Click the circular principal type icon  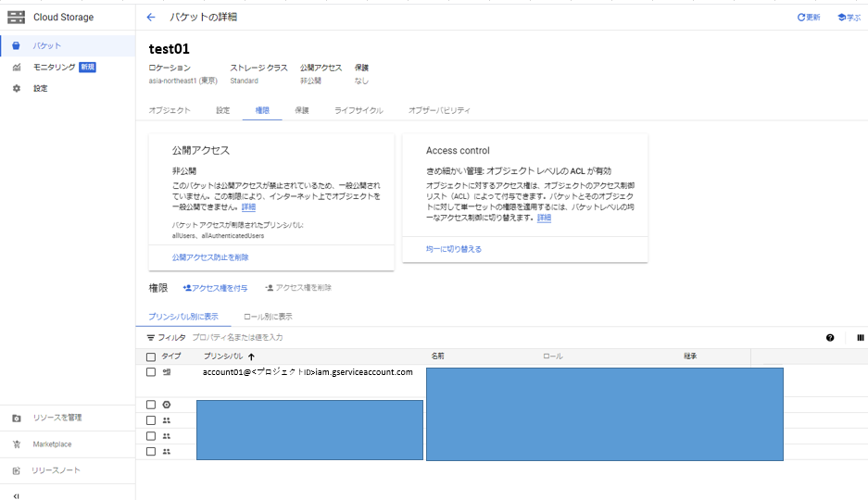click(x=167, y=405)
